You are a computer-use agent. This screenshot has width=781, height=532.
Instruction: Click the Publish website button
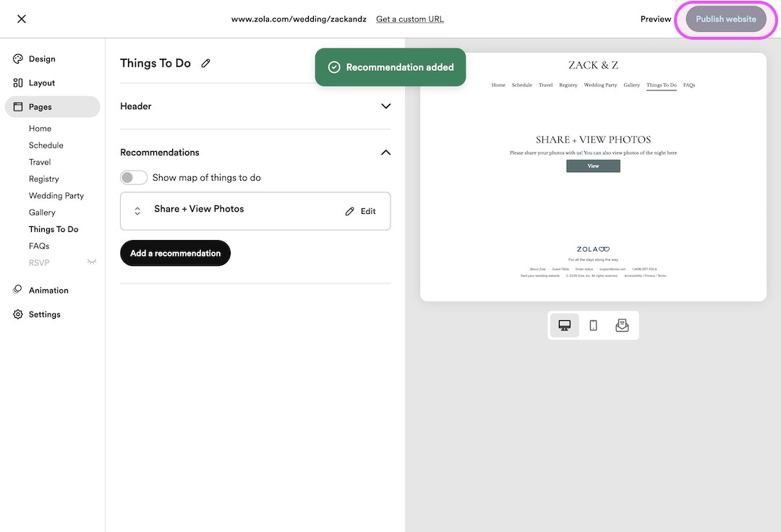(x=726, y=19)
